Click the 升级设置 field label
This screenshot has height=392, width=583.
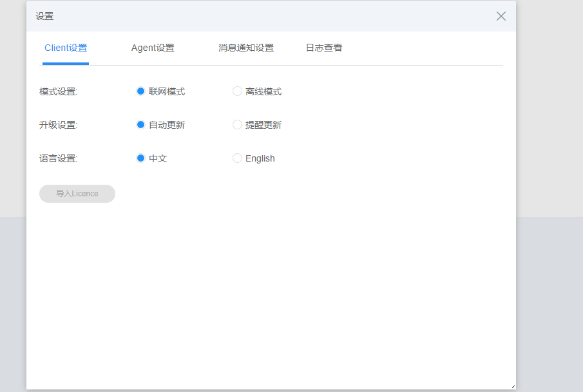tap(58, 125)
